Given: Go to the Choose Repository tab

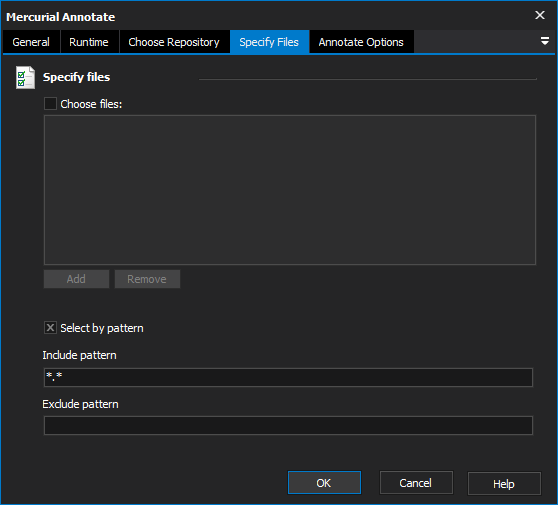Looking at the screenshot, I should [174, 42].
